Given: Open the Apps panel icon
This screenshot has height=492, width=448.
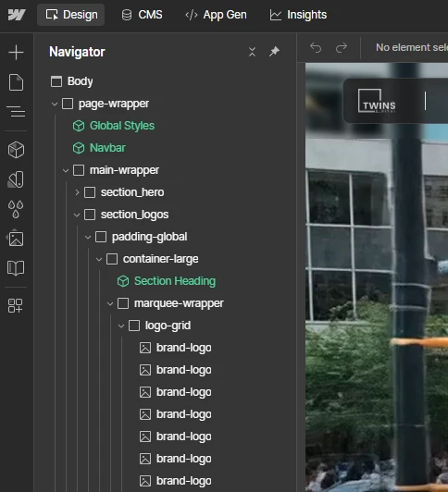Looking at the screenshot, I should pos(15,305).
